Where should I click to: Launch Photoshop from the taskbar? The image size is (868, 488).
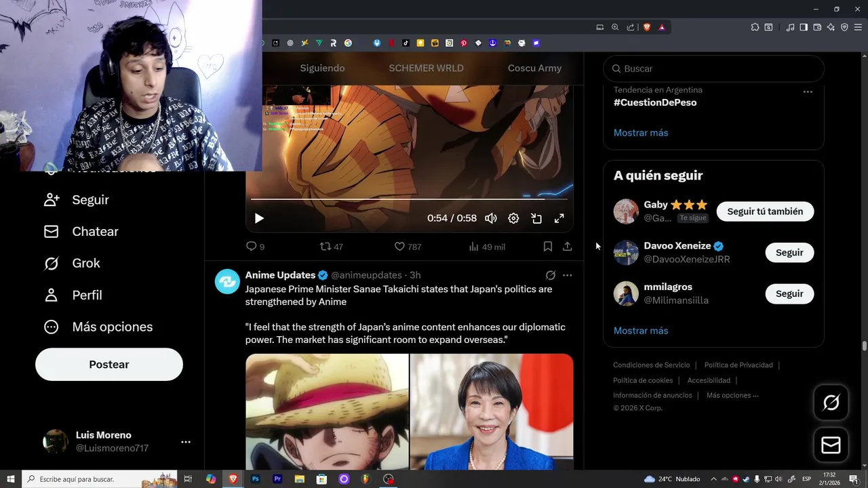(x=256, y=479)
